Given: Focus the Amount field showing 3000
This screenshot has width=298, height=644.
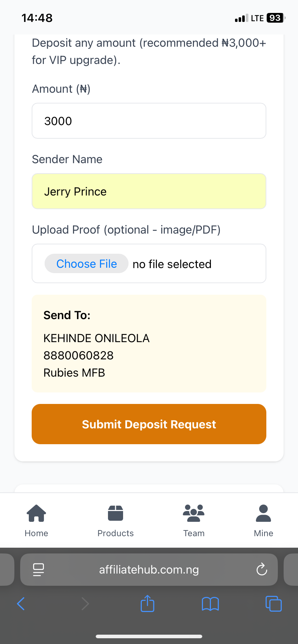Looking at the screenshot, I should [x=149, y=121].
